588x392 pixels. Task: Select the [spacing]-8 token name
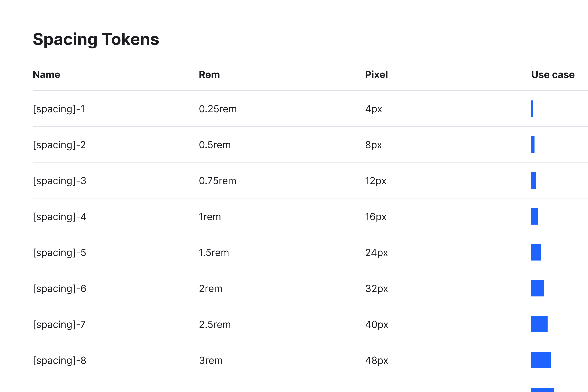pyautogui.click(x=59, y=361)
